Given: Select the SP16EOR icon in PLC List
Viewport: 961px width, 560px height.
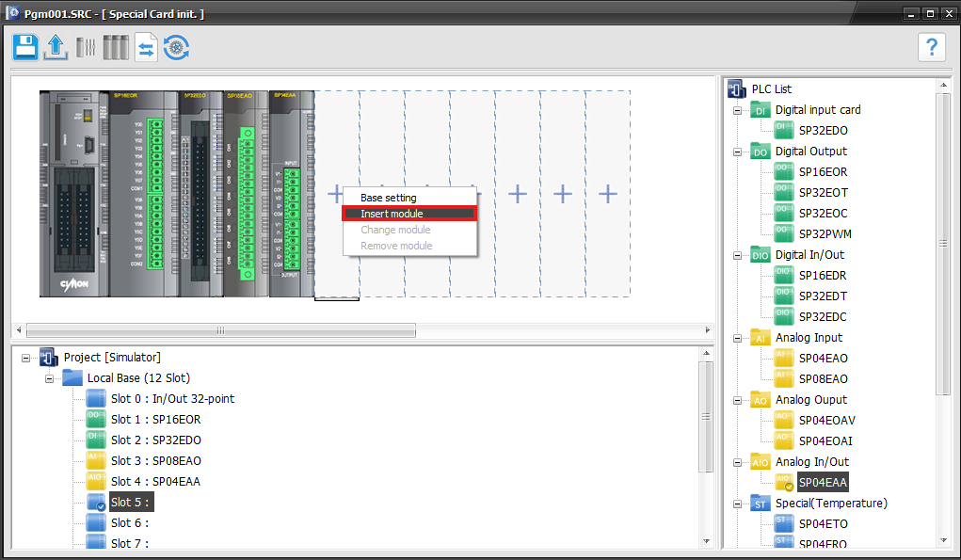Looking at the screenshot, I should click(x=783, y=171).
